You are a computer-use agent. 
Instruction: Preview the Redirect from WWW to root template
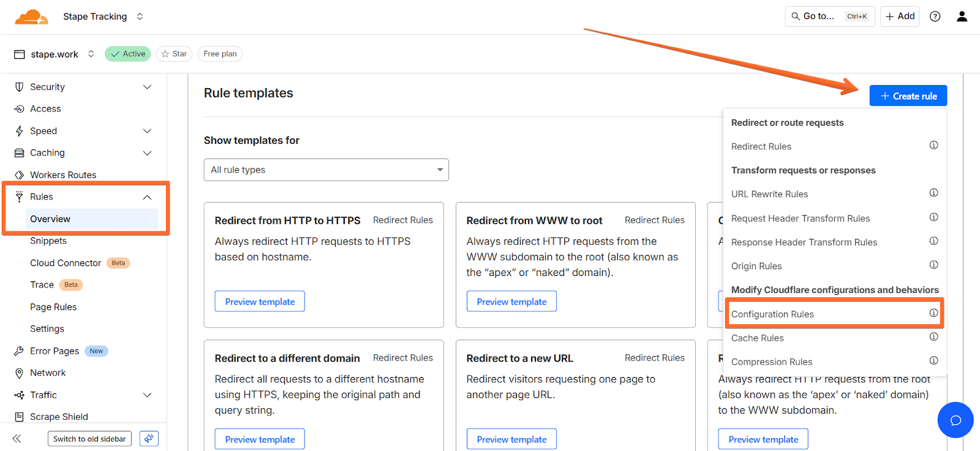pyautogui.click(x=511, y=302)
